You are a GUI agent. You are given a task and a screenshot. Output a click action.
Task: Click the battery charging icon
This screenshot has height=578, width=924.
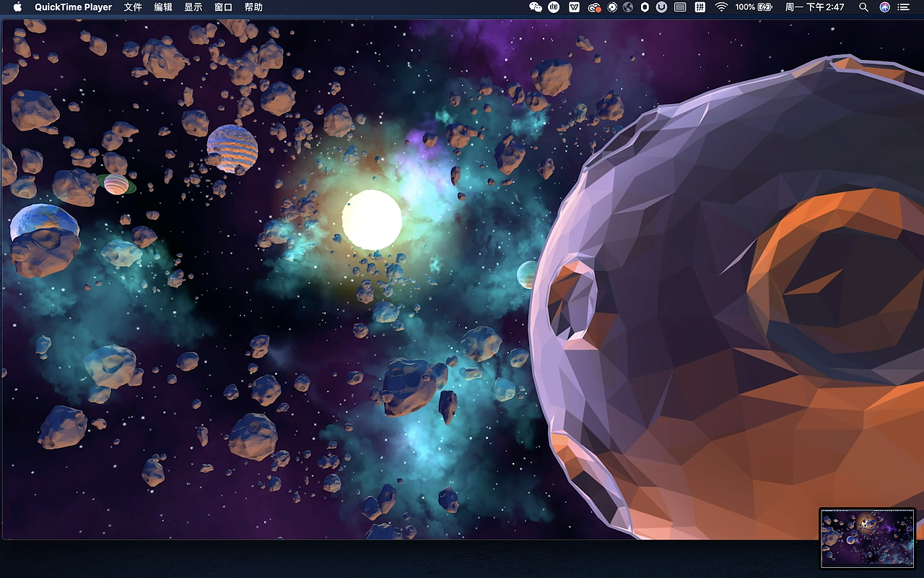[765, 7]
